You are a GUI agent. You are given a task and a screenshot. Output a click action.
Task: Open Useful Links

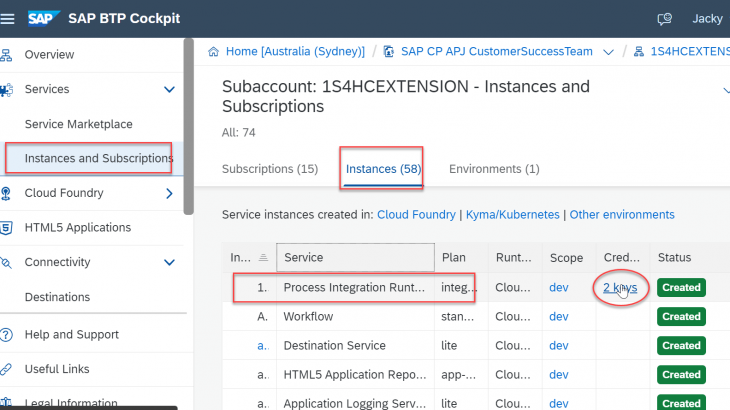(57, 369)
